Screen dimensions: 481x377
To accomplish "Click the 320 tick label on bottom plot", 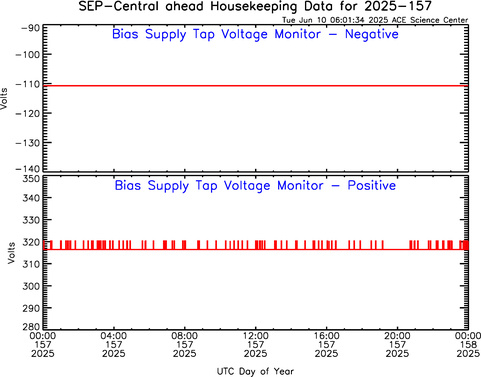I will point(31,242).
